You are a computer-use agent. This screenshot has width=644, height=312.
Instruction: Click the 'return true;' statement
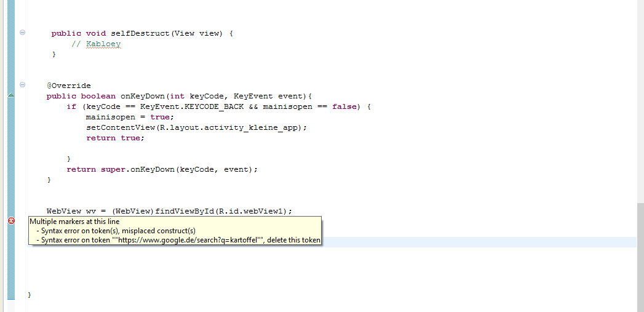[x=116, y=138]
